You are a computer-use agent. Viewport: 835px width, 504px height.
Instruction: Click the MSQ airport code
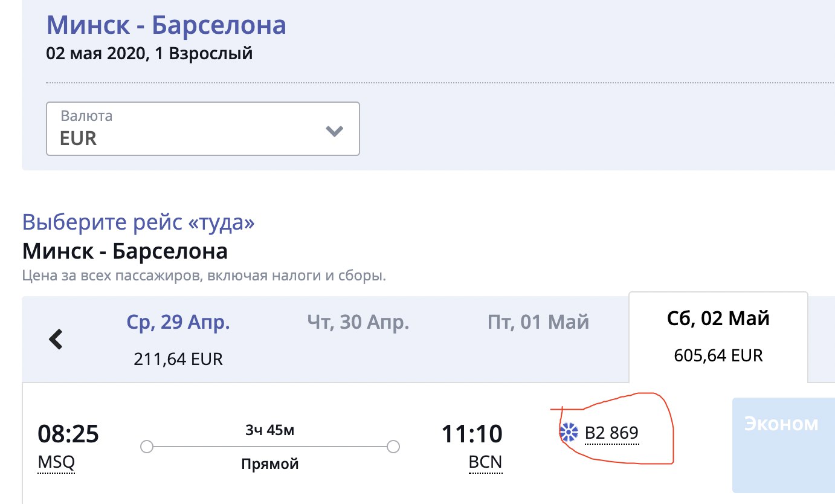pyautogui.click(x=56, y=463)
